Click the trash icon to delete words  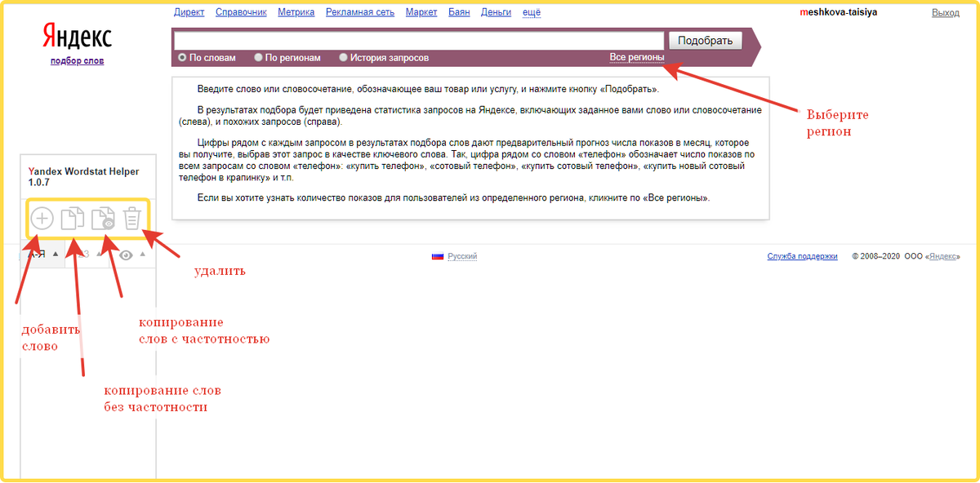[x=133, y=219]
